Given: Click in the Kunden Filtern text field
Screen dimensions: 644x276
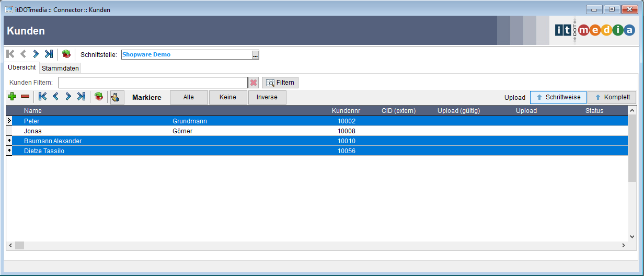Looking at the screenshot, I should point(153,83).
